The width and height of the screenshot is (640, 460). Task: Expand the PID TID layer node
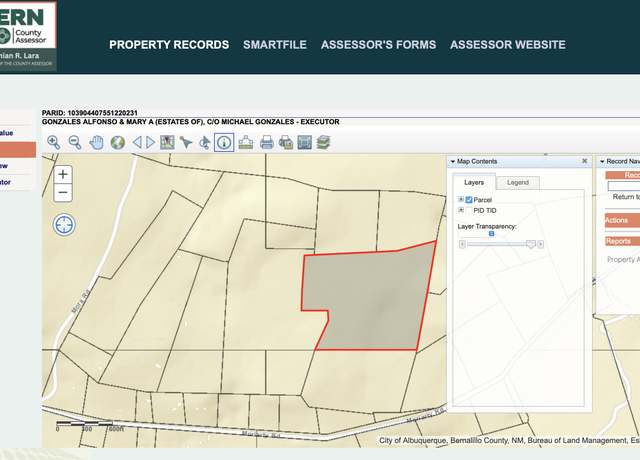pyautogui.click(x=461, y=210)
